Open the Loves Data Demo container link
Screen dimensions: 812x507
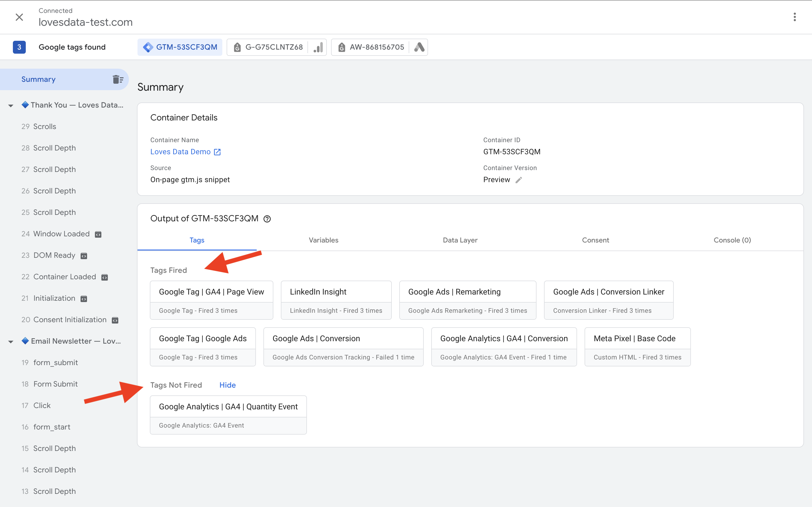pos(180,152)
